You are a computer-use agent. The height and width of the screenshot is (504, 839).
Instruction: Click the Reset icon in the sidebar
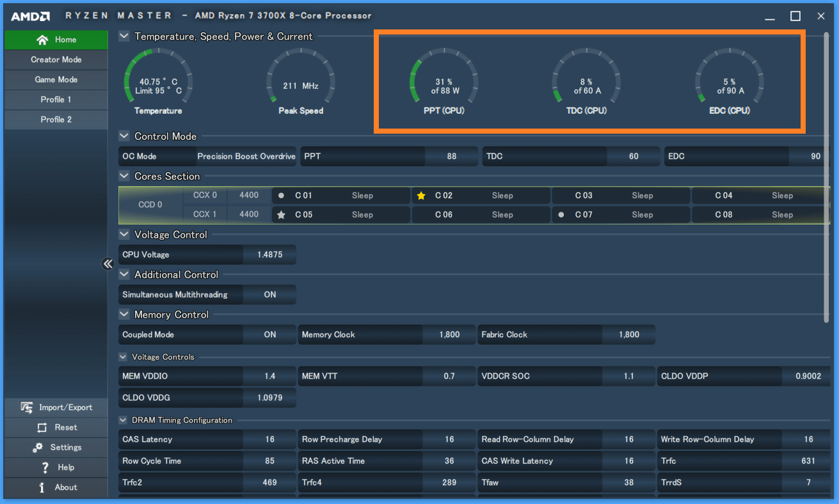42,427
